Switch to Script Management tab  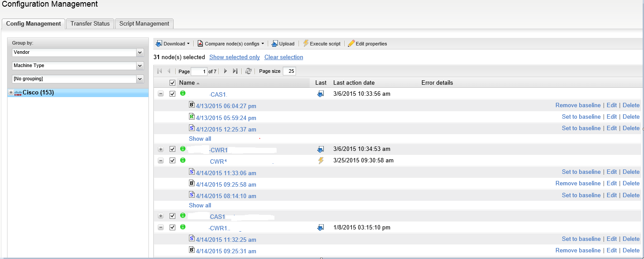click(x=144, y=24)
